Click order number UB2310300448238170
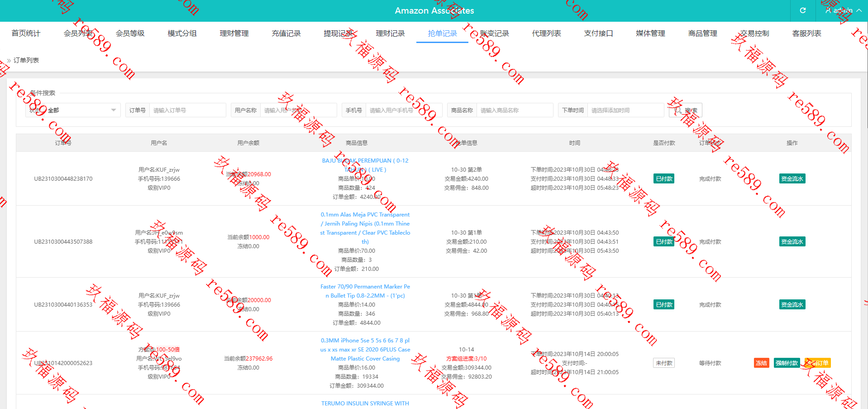This screenshot has width=868, height=409. (63, 178)
